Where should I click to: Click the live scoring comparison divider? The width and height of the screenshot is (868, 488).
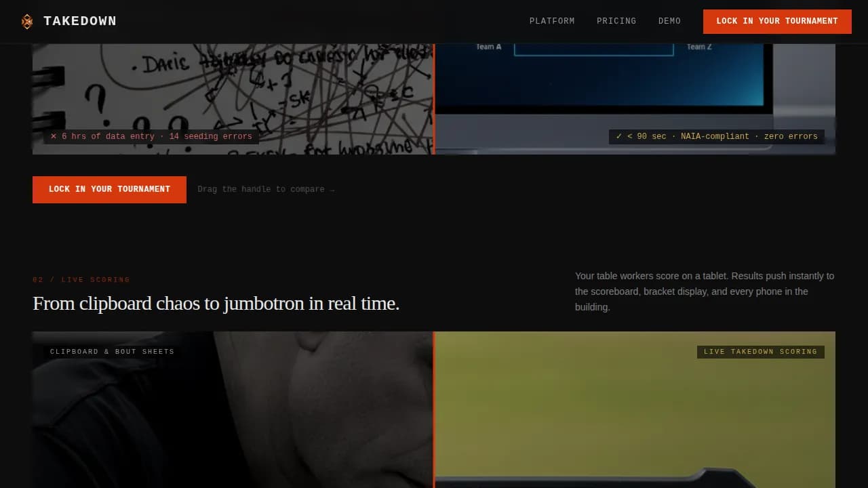click(434, 409)
